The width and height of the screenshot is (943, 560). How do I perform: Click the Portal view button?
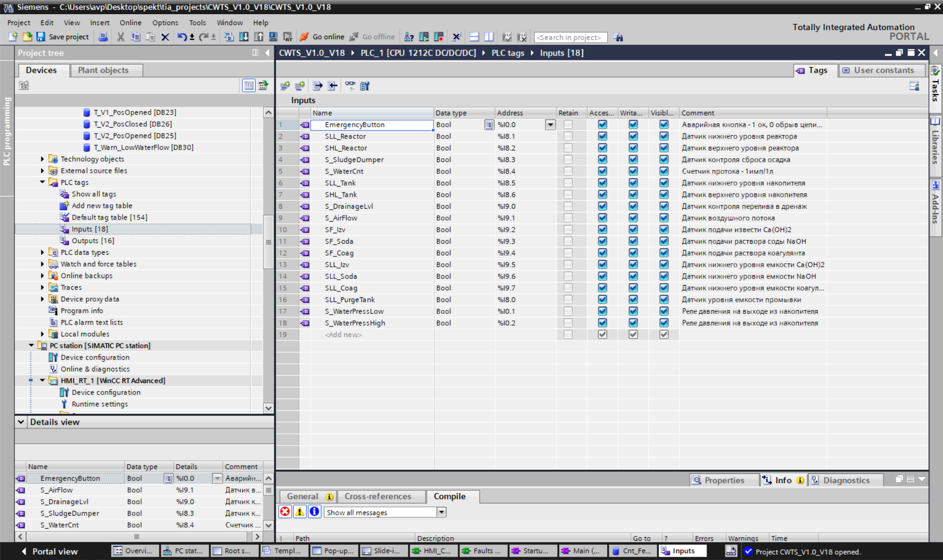click(49, 551)
